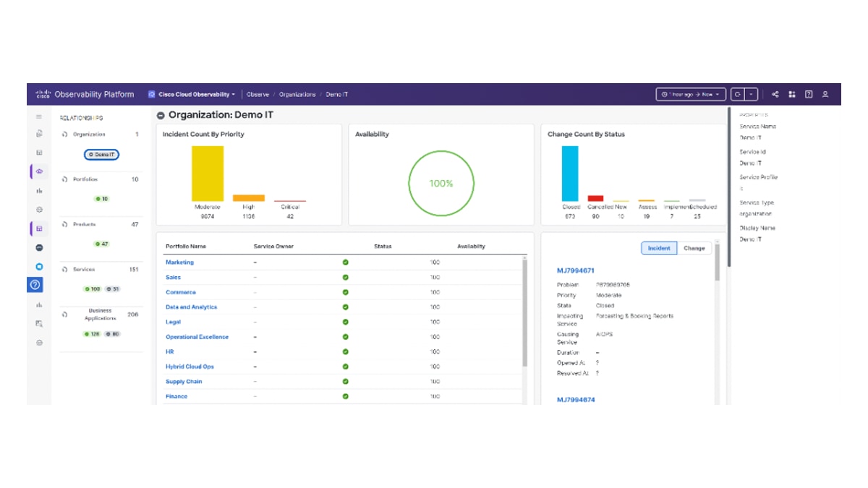Click the settings gear at sidebar bottom
Viewport: 868px width, 488px height.
click(39, 343)
